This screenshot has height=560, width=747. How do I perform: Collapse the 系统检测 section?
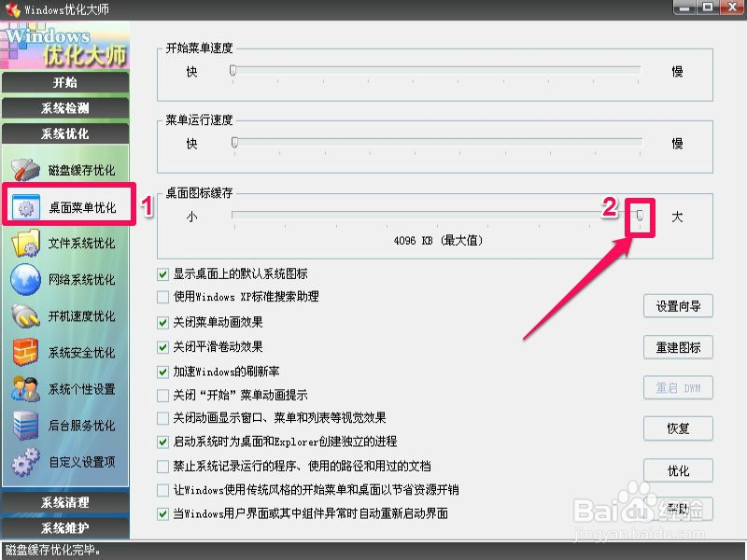point(65,106)
